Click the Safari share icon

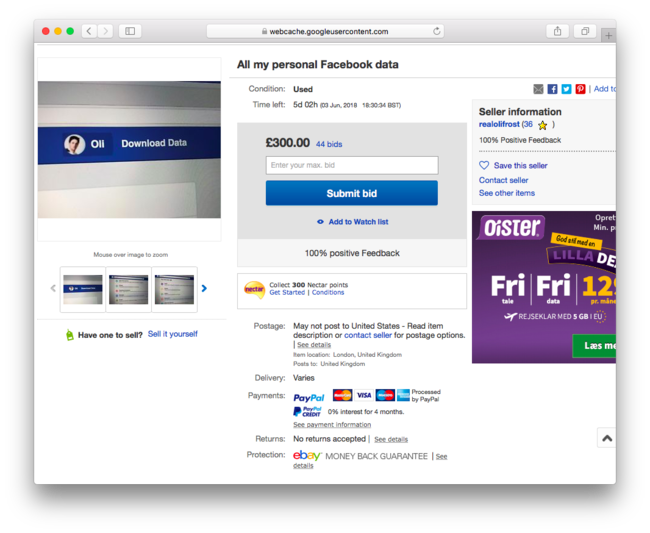(x=557, y=31)
